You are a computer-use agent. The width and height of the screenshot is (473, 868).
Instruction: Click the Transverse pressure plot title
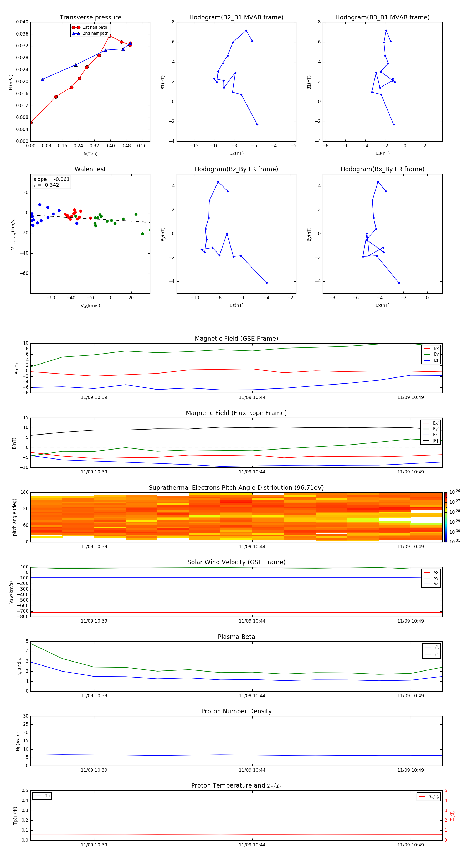pyautogui.click(x=90, y=18)
